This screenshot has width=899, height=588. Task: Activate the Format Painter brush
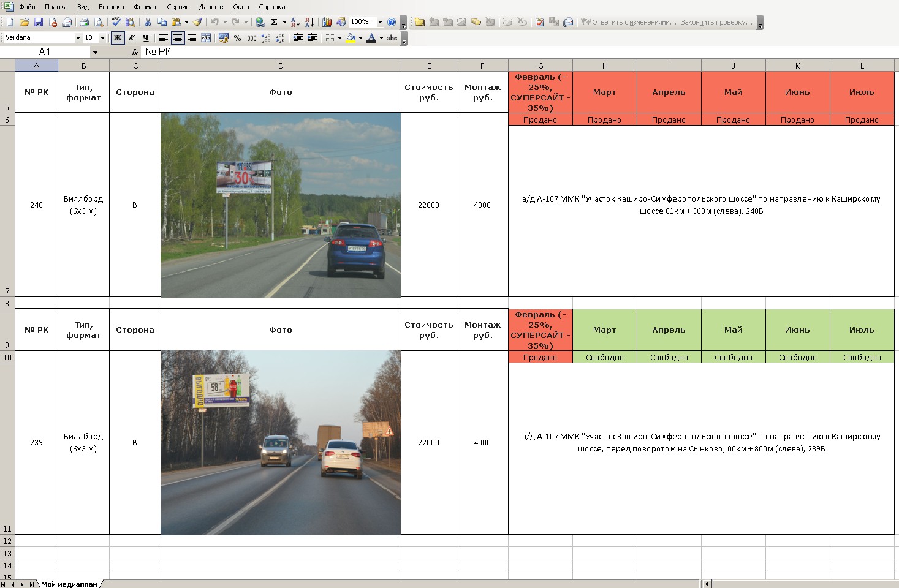(x=197, y=22)
